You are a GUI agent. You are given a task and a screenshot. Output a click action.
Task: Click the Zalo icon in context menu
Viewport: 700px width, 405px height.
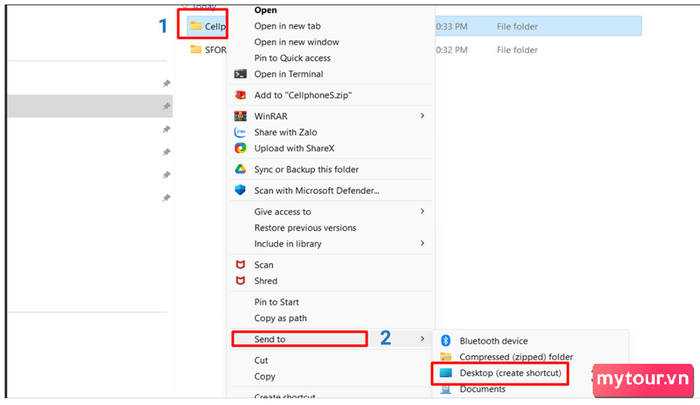click(x=240, y=132)
